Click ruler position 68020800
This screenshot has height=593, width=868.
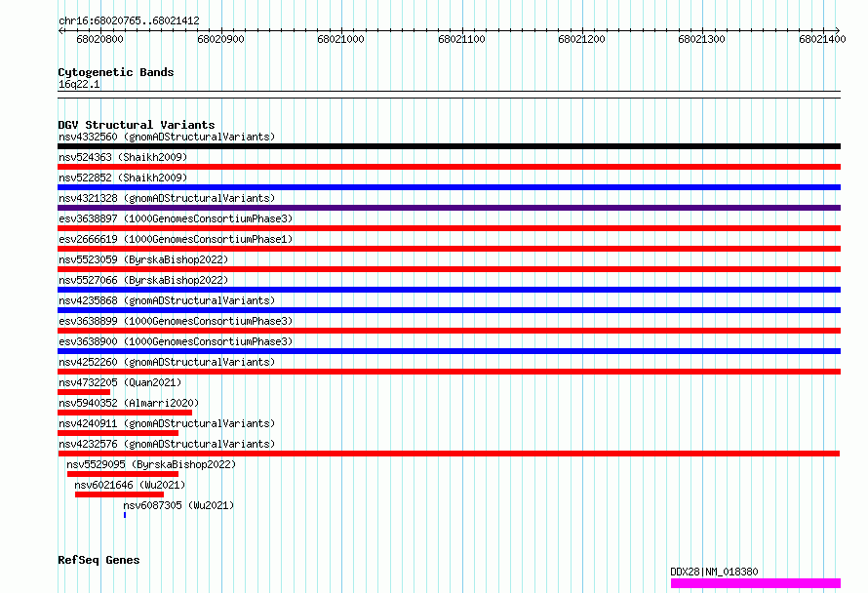99,39
